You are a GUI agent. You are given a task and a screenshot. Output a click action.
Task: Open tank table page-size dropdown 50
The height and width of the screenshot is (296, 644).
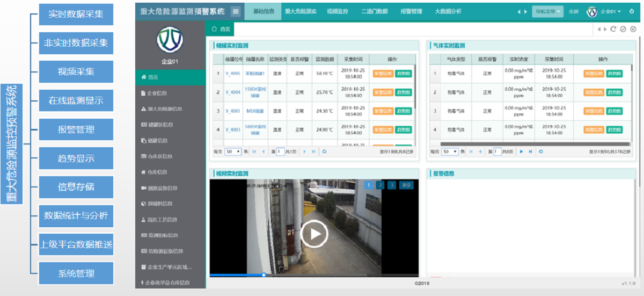233,151
